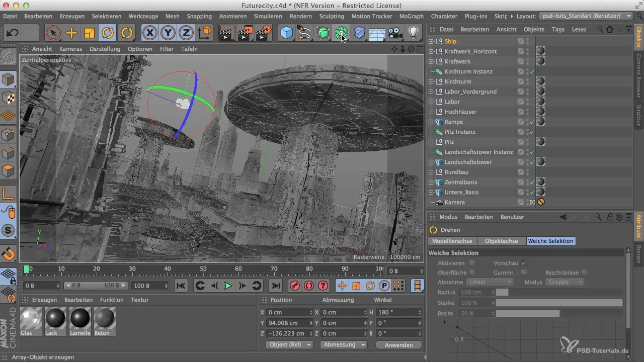Toggle the Vorschau checkmark
This screenshot has width=644, height=362.
point(524,262)
